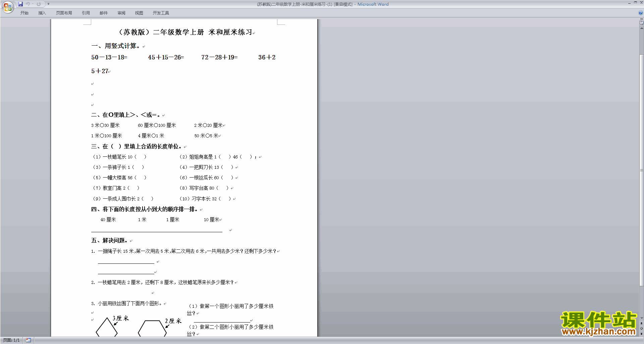Click the vertical scrollbar down arrow
The height and width of the screenshot is (344, 644).
[x=642, y=318]
